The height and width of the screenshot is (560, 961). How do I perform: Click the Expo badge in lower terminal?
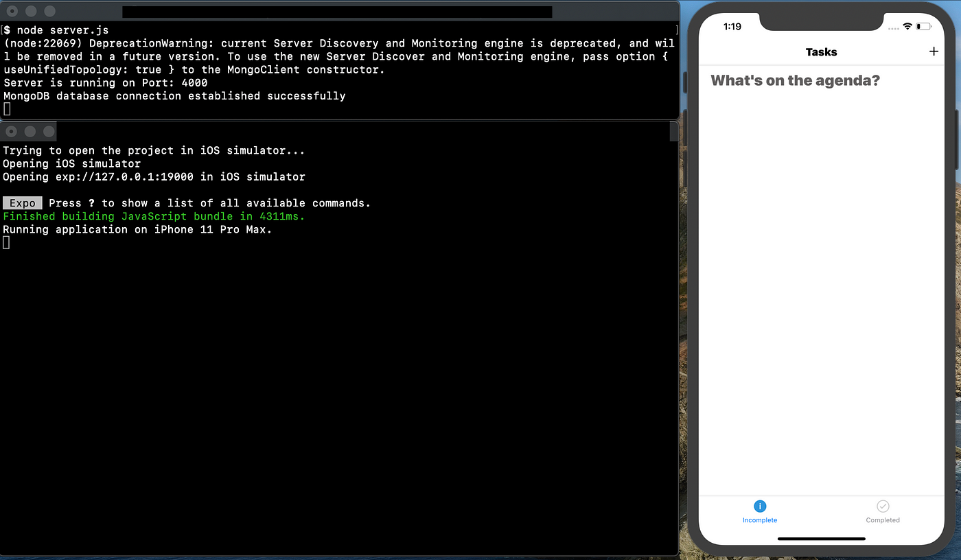[23, 203]
